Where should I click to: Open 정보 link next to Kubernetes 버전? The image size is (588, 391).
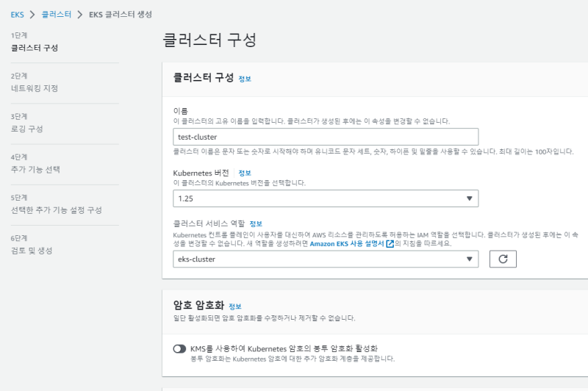(245, 173)
